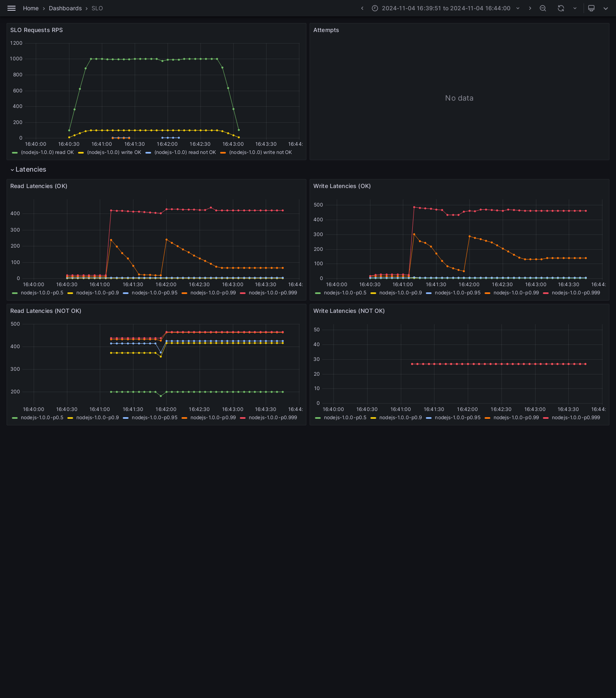616x698 pixels.
Task: Click the No data message in Attempts
Action: point(459,98)
